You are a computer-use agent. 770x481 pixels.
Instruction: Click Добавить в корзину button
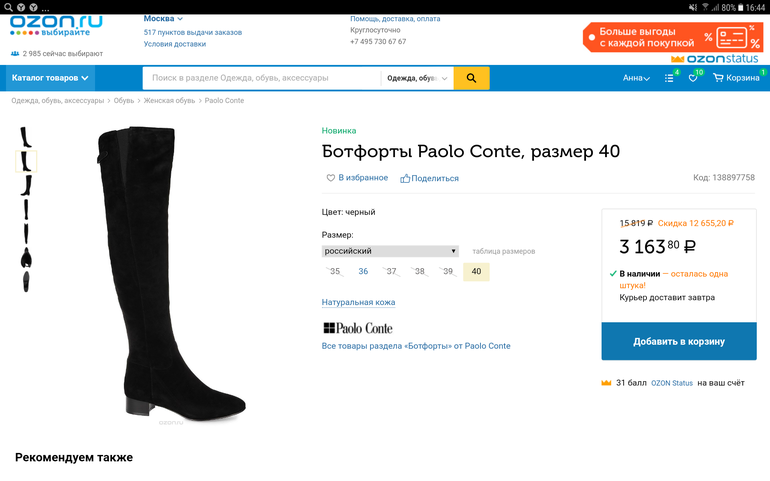coord(678,341)
